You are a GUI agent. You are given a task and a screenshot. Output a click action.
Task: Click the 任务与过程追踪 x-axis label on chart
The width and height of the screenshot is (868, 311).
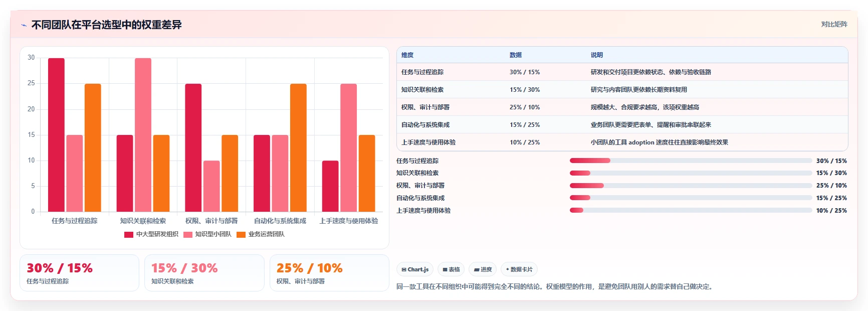click(x=75, y=221)
